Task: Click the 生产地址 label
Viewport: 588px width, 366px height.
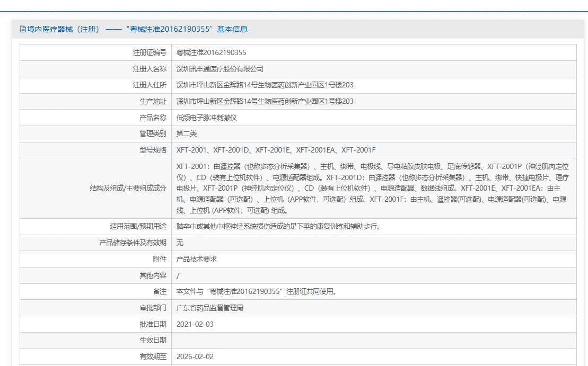Action: (x=153, y=102)
